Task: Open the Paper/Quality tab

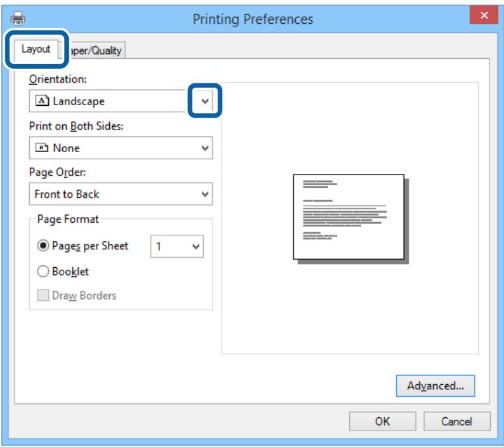Action: click(96, 50)
